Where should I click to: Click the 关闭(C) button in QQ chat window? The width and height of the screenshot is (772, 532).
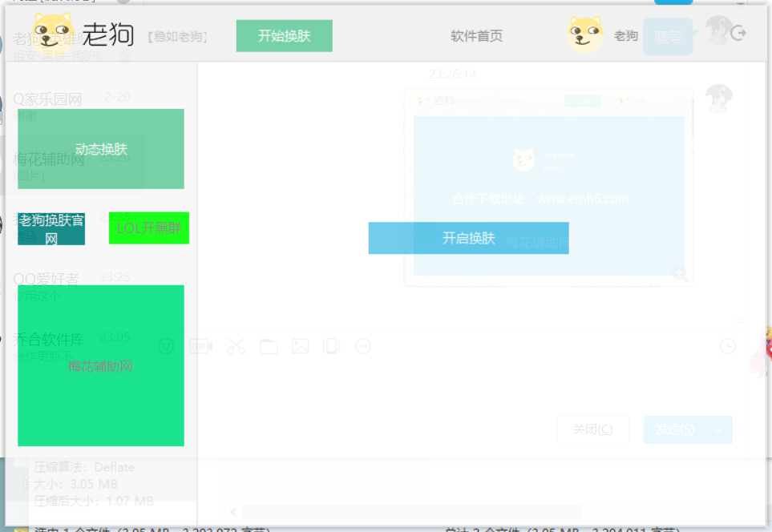pyautogui.click(x=592, y=429)
